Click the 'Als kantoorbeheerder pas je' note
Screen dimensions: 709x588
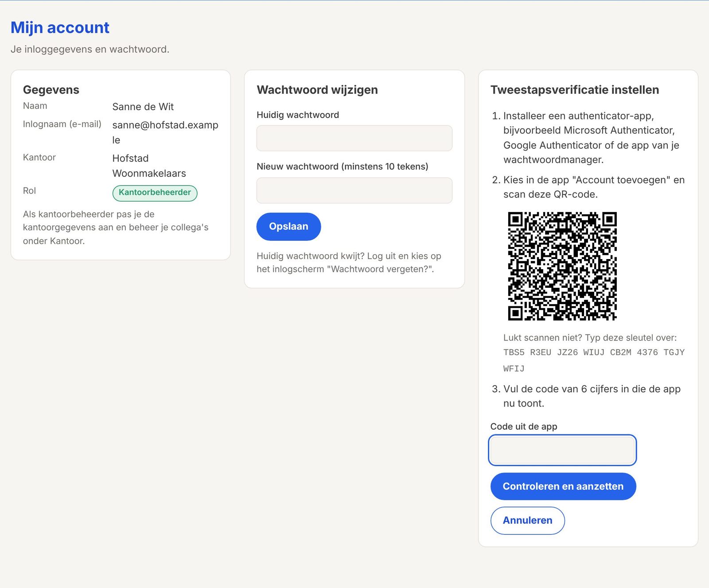click(x=116, y=228)
